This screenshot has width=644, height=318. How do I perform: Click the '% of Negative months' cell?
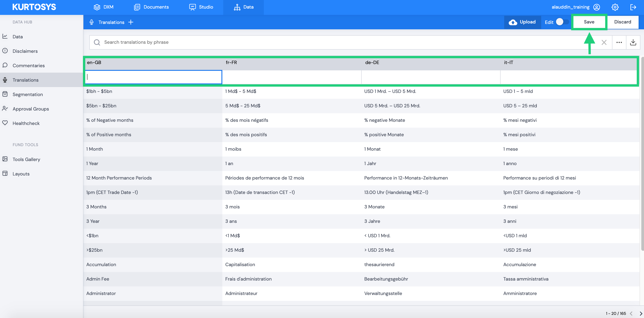point(153,120)
